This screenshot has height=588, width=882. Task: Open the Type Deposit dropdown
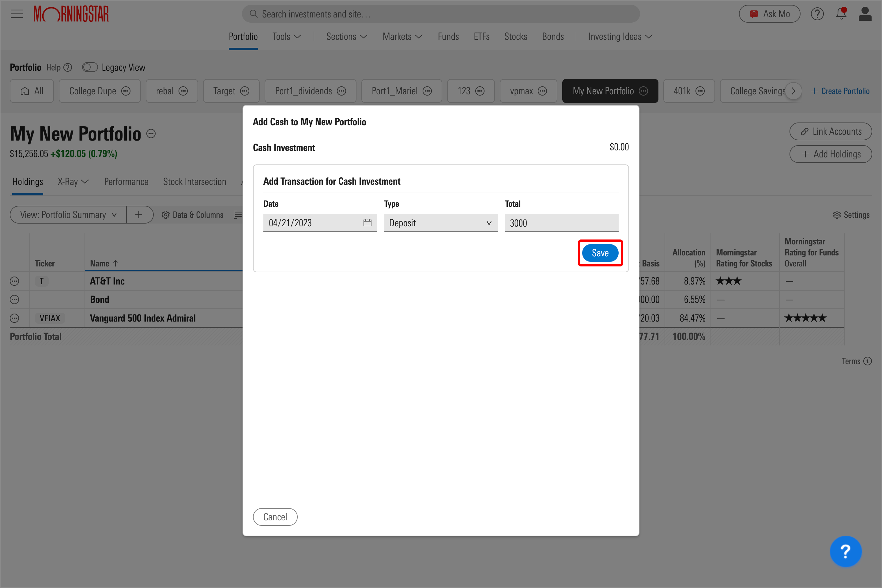point(441,223)
